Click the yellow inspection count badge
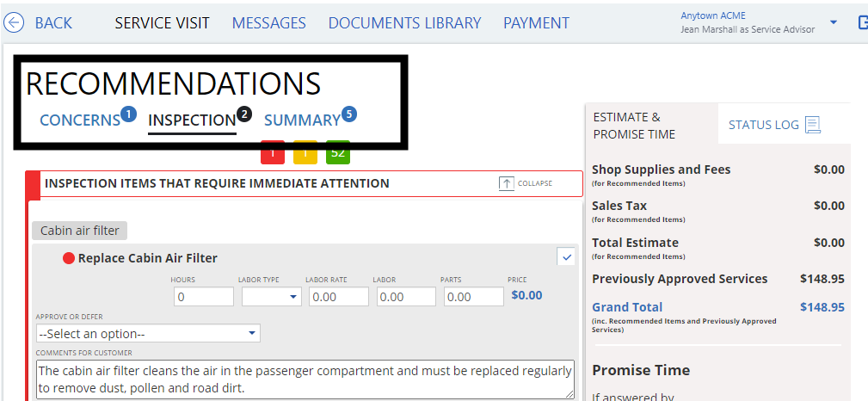868x401 pixels. (x=305, y=153)
